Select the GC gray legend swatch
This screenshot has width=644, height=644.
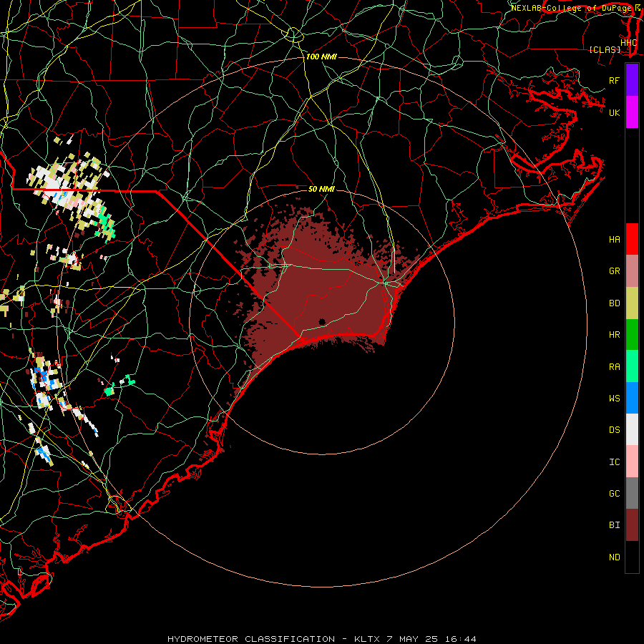632,493
